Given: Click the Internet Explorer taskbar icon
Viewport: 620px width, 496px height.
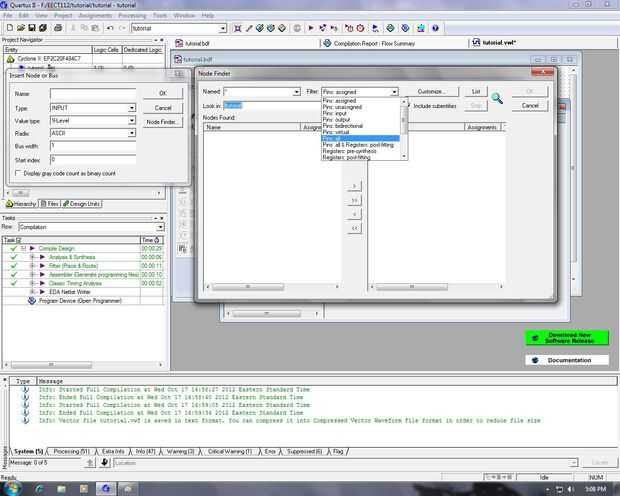Looking at the screenshot, I should click(x=39, y=489).
